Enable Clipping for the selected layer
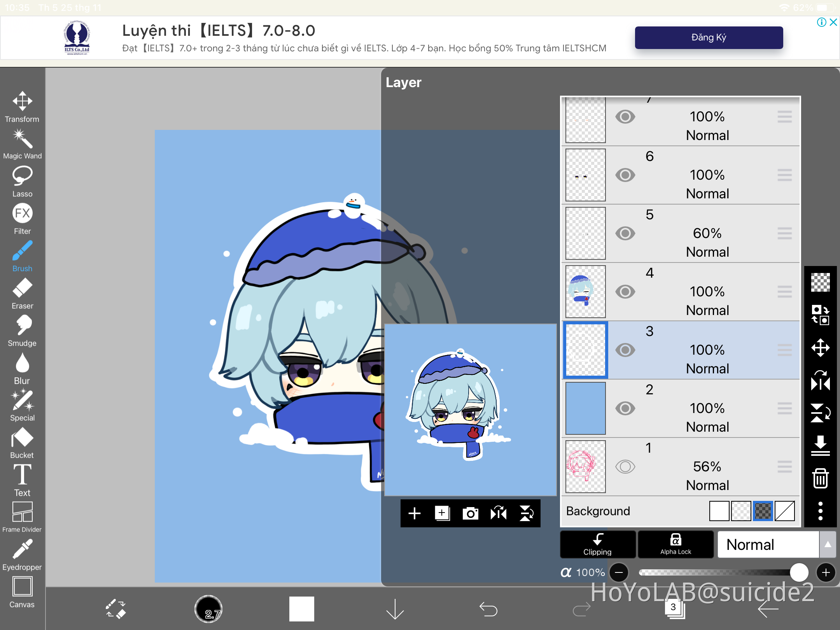This screenshot has width=840, height=630. click(597, 544)
